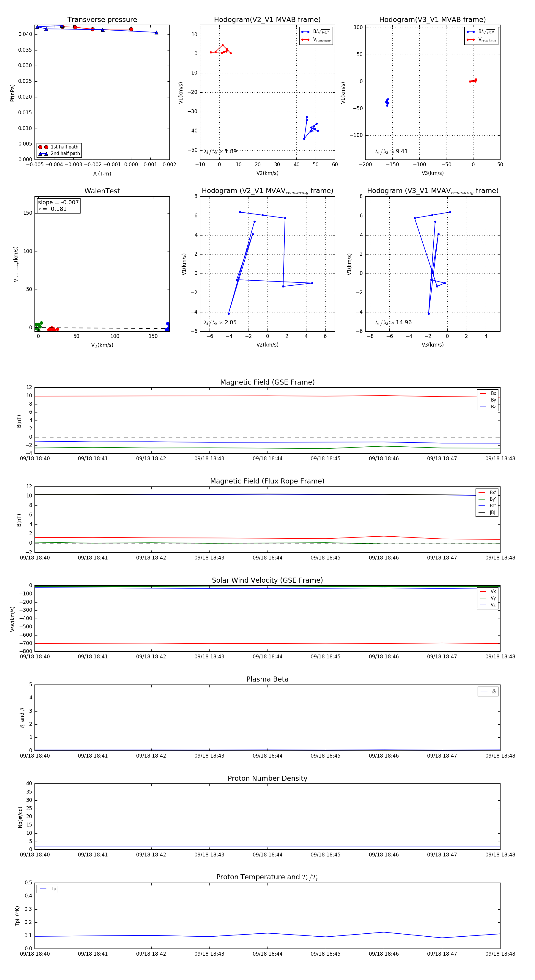Screen dimensions: 535x980
Task: Click the V_remaining legend entry in the V2_V1 MVAB hodogram
Action: [x=316, y=39]
